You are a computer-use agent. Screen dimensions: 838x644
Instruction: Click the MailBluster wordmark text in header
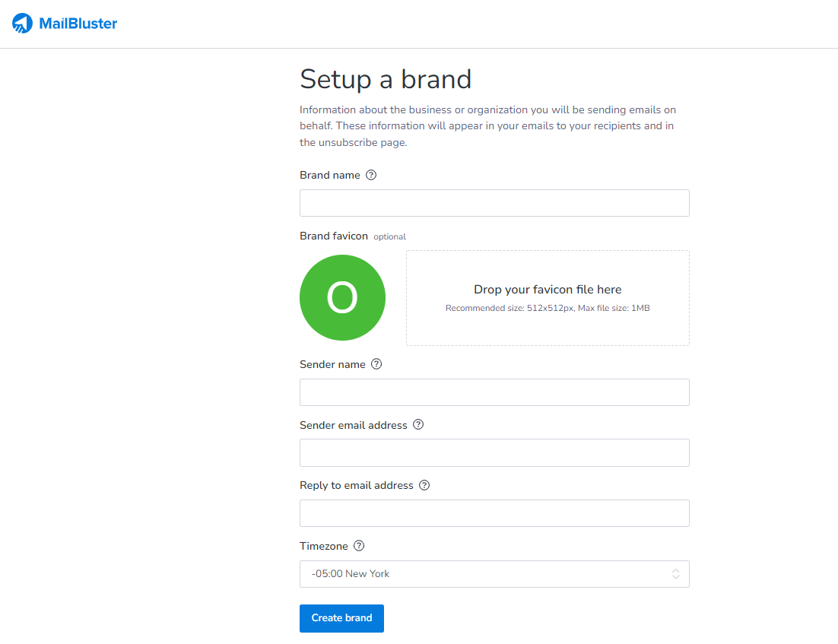pyautogui.click(x=78, y=24)
